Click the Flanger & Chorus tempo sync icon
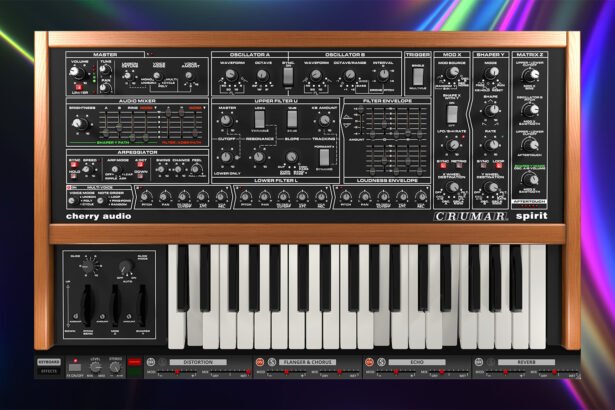 click(x=272, y=362)
